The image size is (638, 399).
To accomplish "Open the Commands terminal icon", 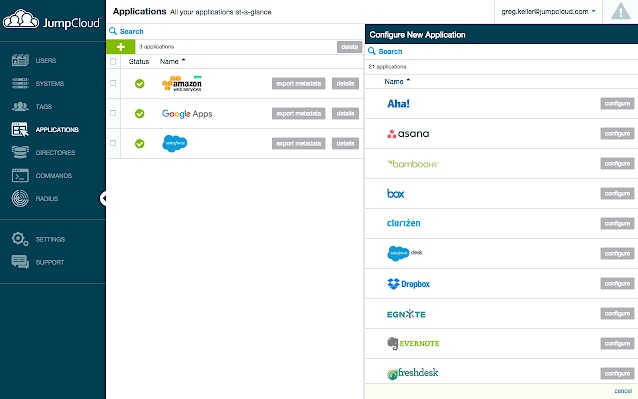I will coord(20,176).
